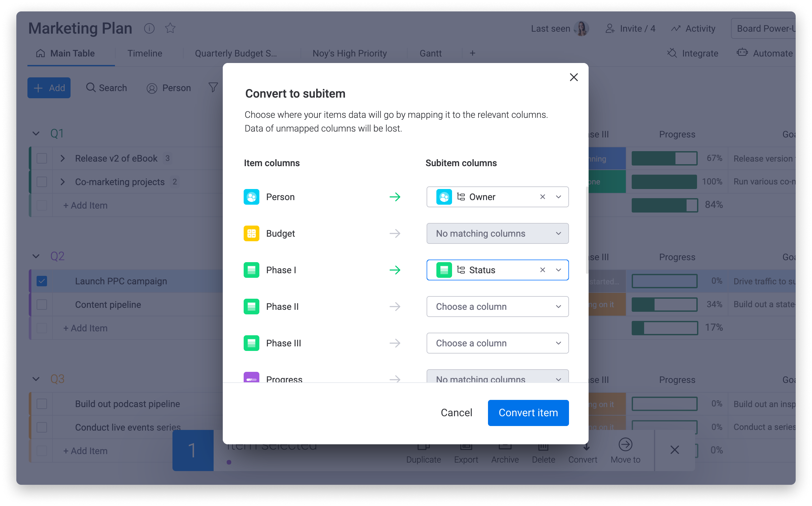Select the Release v2 of eBook checkbox
Viewport: 812px width, 506px height.
coord(42,158)
